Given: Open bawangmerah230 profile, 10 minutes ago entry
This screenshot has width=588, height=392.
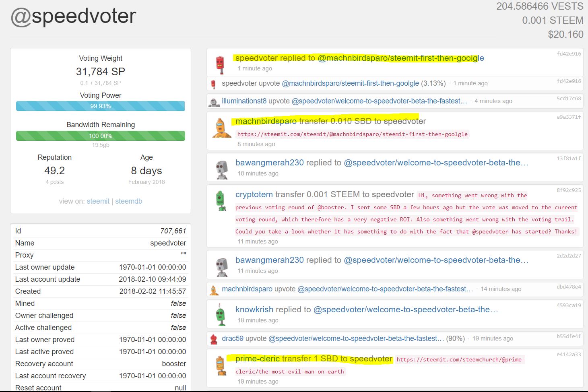Looking at the screenshot, I should (x=270, y=163).
